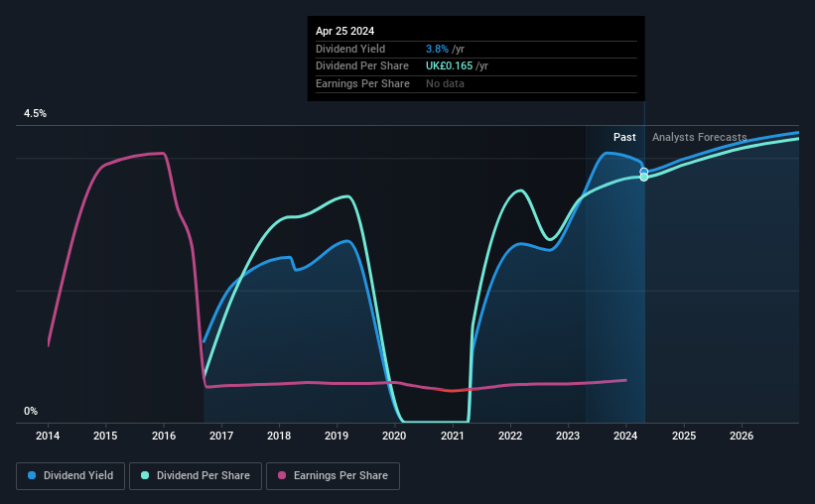Screen dimensions: 815x504
Task: Toggle the Earnings Per Share legend button
Action: (333, 476)
